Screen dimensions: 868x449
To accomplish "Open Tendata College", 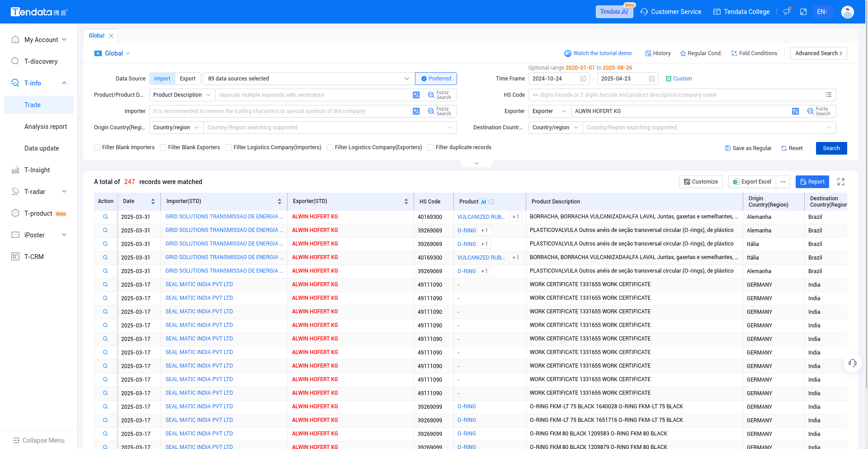I will (x=741, y=12).
